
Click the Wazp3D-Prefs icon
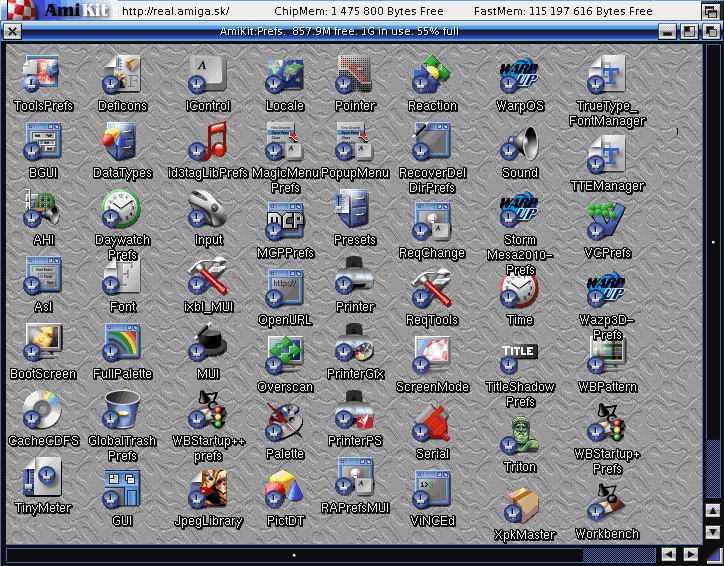click(607, 288)
